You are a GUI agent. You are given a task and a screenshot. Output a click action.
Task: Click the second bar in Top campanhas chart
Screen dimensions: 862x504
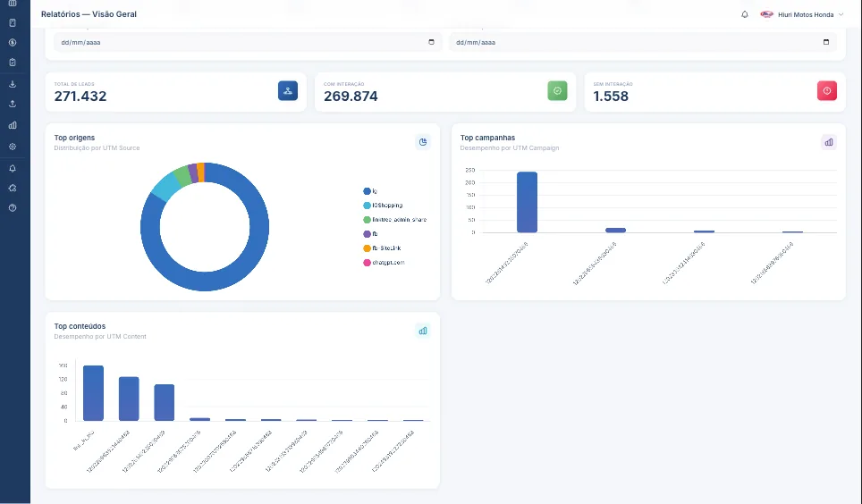click(615, 231)
